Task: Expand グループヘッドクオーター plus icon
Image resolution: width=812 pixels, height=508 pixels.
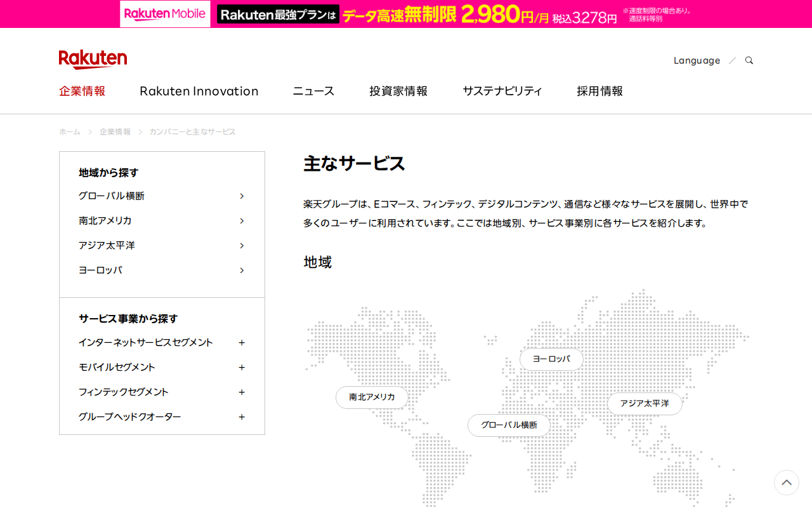Action: coord(242,417)
